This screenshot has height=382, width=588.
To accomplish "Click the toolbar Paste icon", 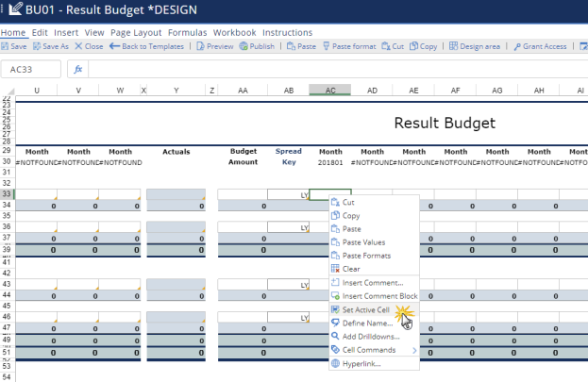I will tap(291, 46).
